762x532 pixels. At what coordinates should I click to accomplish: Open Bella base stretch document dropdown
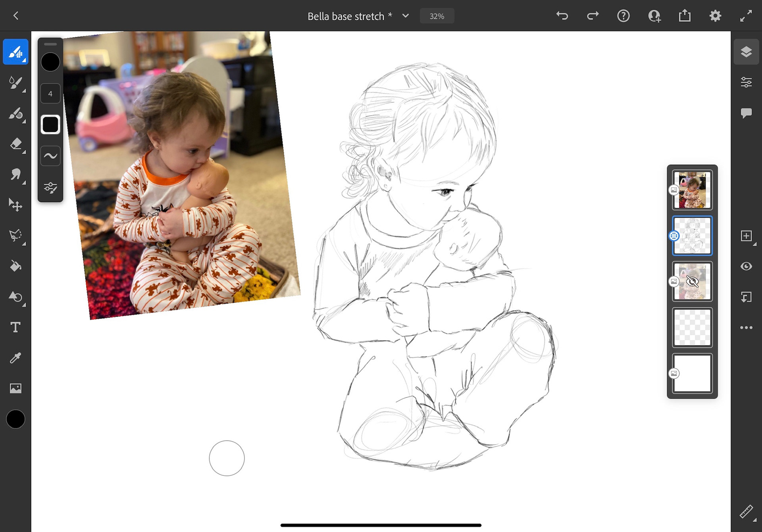click(x=405, y=16)
